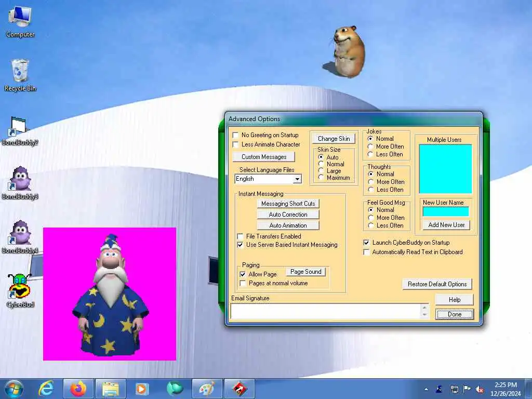Set Feel Good Msg to More Often
Viewport: 532px width, 399px height.
coord(371,218)
